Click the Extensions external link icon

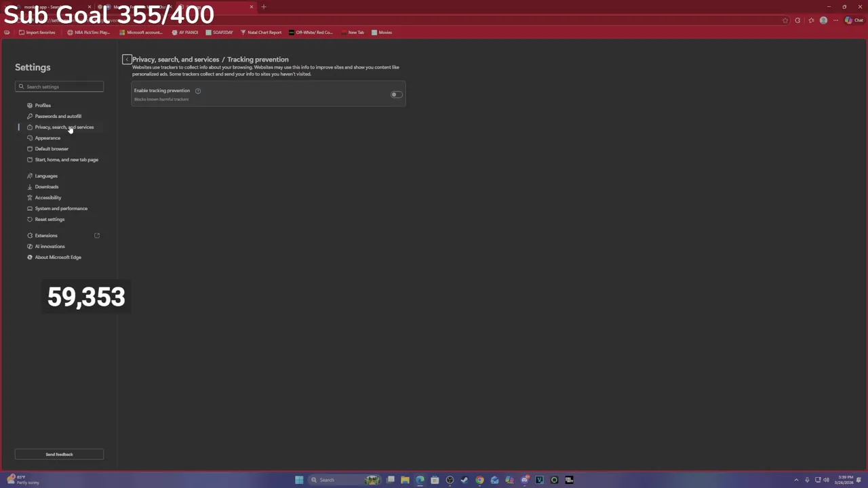click(97, 235)
